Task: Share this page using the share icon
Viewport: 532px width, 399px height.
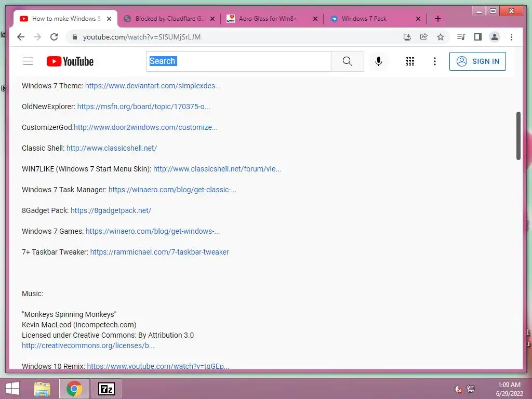Action: (x=424, y=37)
